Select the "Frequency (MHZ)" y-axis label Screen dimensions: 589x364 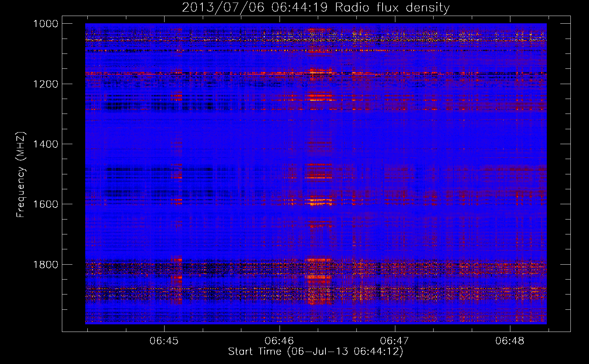(x=21, y=175)
